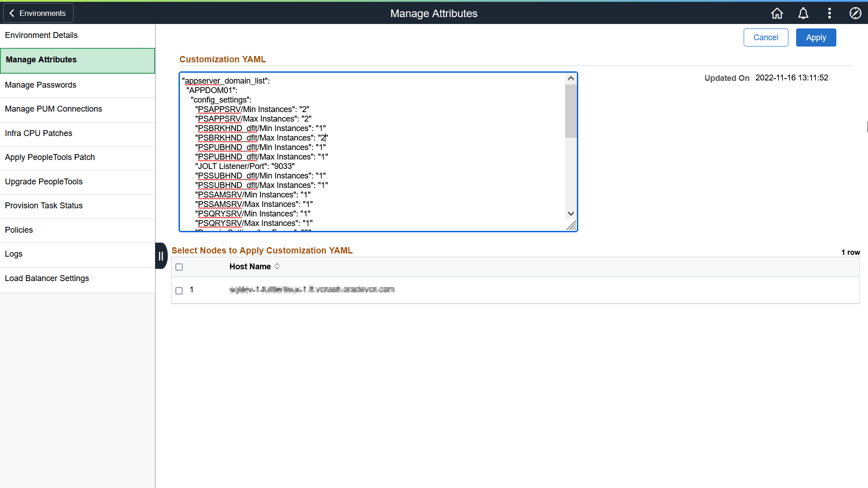Sort the Host Name column descending
This screenshot has height=488, width=868.
coord(277,269)
